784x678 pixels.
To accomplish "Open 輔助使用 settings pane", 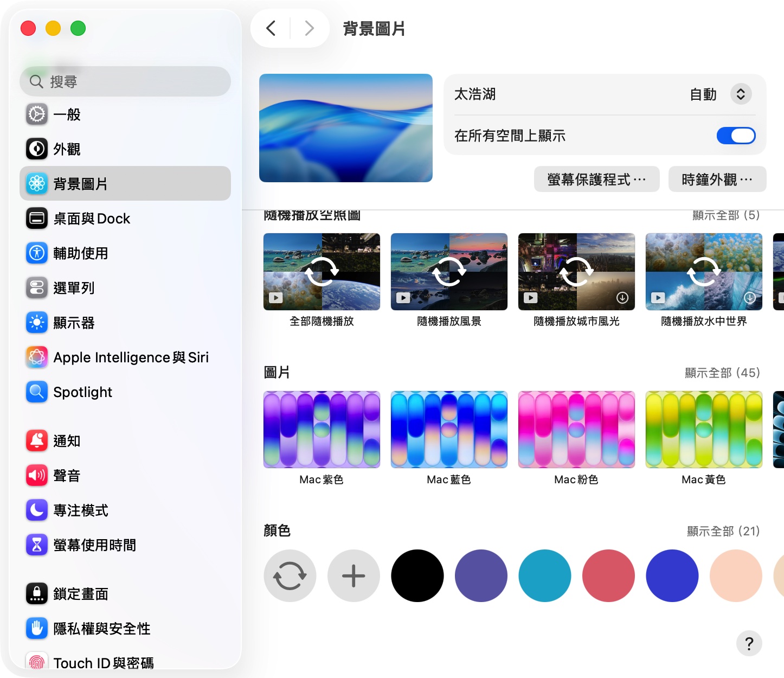I will pyautogui.click(x=125, y=253).
